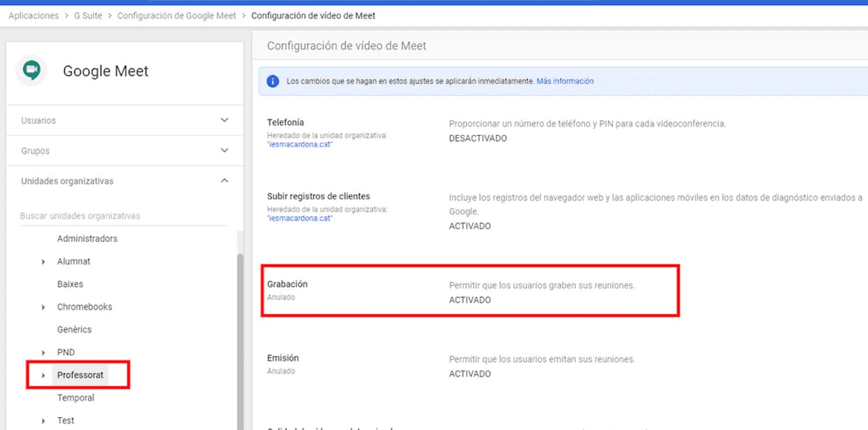Click the blue info icon in banner

273,81
